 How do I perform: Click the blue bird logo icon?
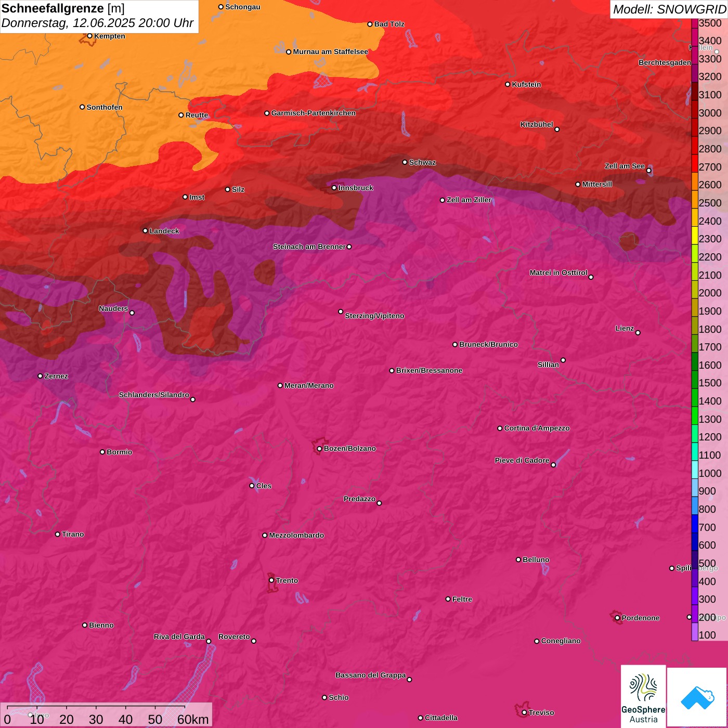pos(697,697)
